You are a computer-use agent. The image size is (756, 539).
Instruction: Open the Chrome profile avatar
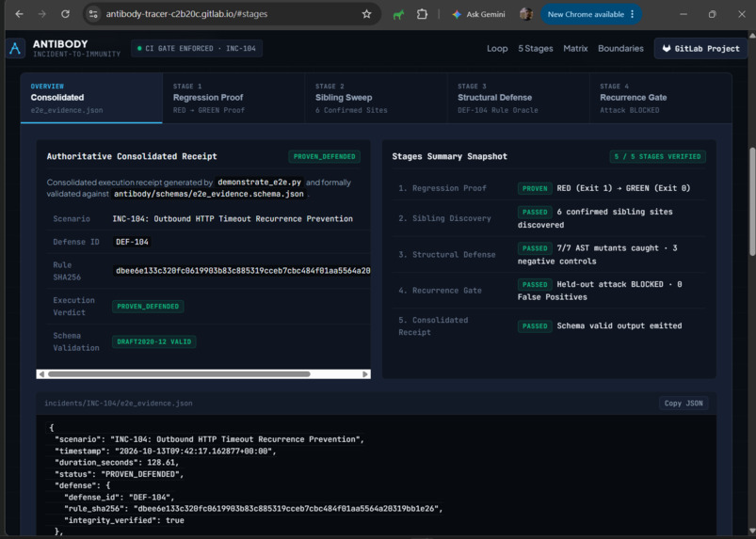pos(526,14)
